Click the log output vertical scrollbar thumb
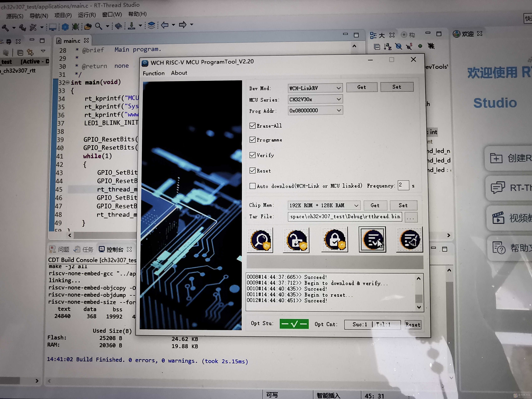The width and height of the screenshot is (532, 399). [x=419, y=298]
